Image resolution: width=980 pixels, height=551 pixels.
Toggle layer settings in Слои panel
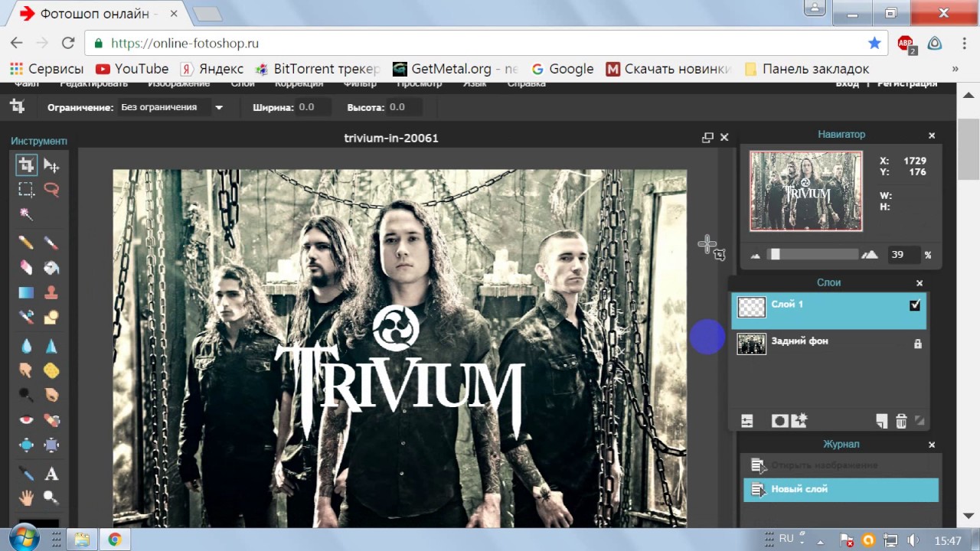pyautogui.click(x=747, y=421)
